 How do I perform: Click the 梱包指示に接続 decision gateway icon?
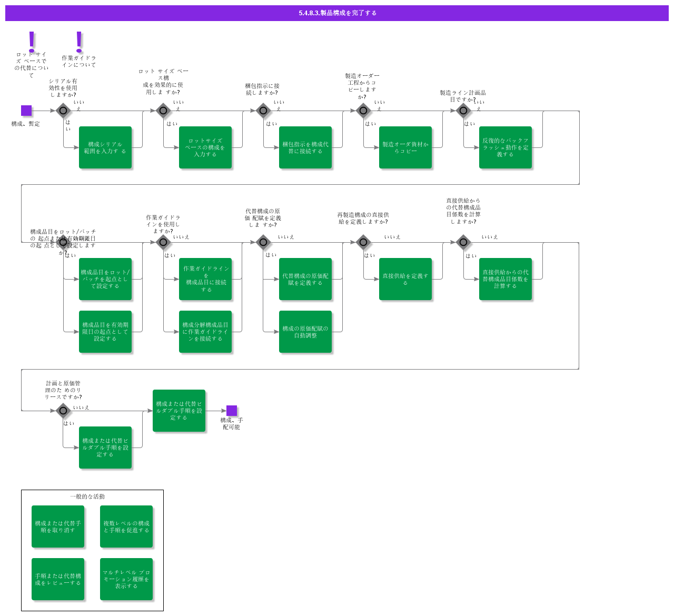(263, 111)
